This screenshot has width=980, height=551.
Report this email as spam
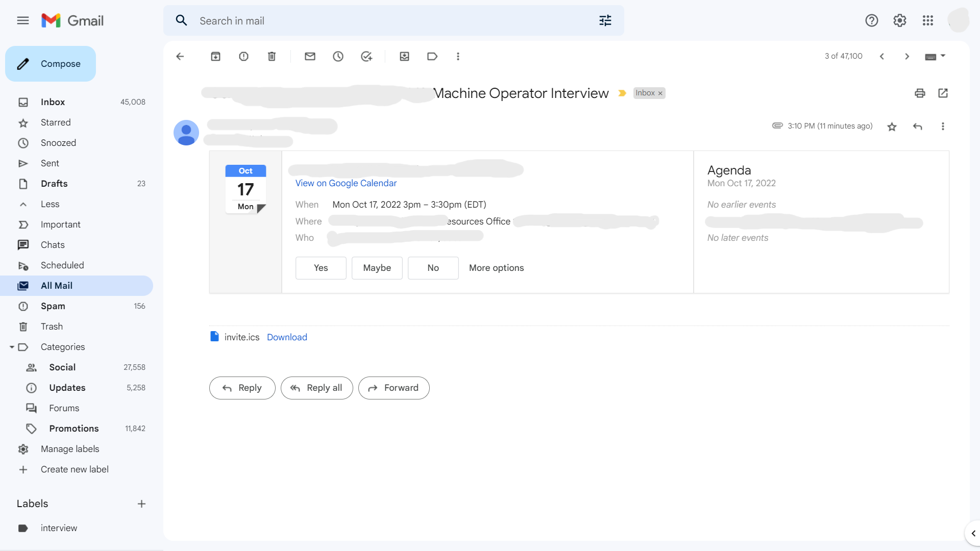pos(244,56)
